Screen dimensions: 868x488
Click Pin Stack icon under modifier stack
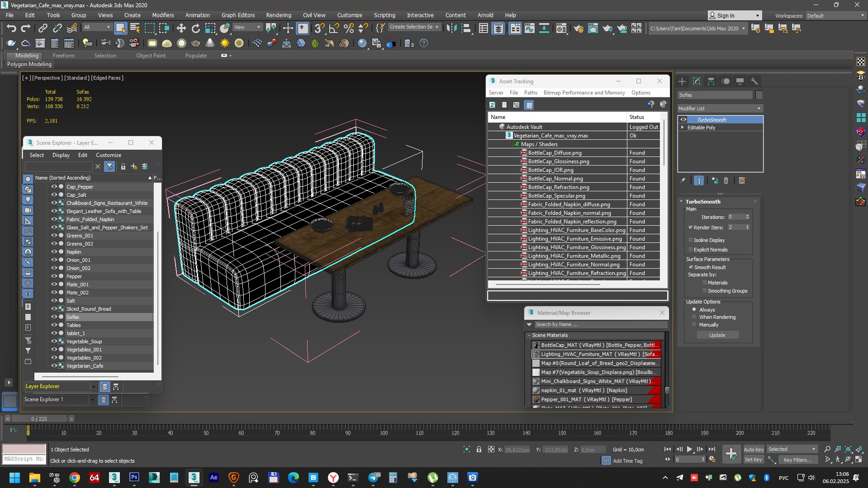point(683,180)
